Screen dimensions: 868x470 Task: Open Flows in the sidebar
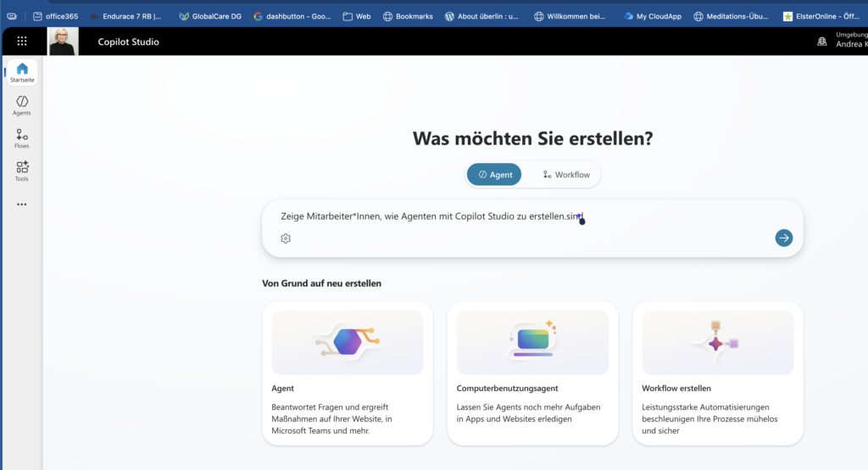(22, 138)
